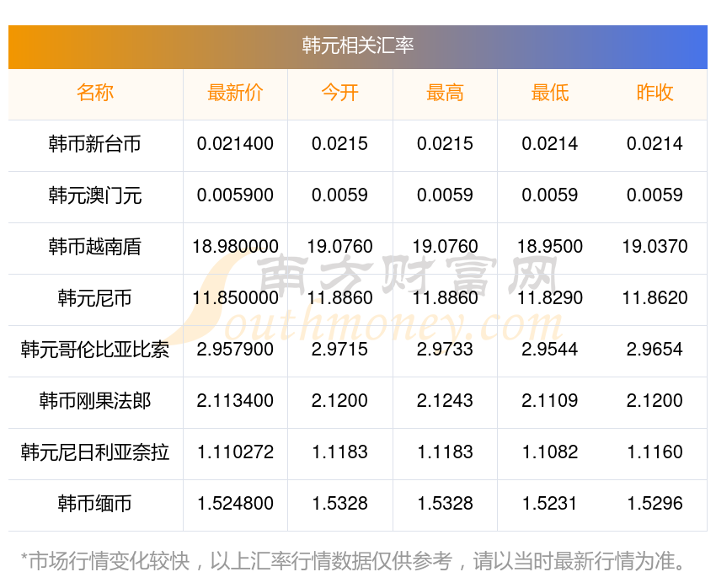
Task: Select the 名称 column header
Action: click(x=95, y=93)
